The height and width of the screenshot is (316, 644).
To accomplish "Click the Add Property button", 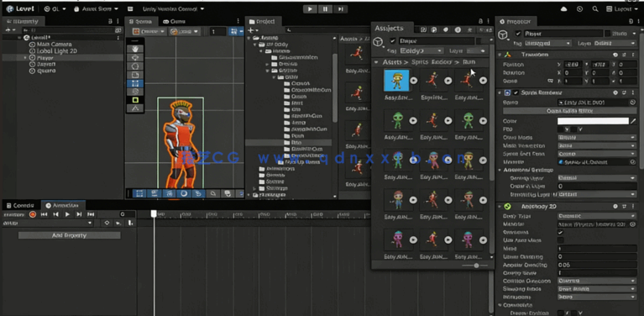I will pyautogui.click(x=70, y=235).
